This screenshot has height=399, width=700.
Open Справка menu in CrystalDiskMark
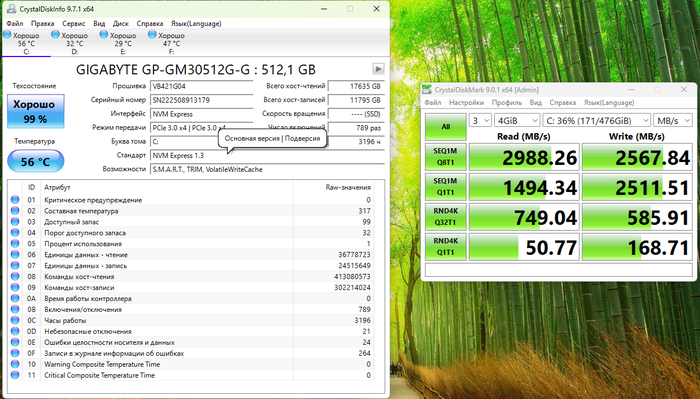pos(562,102)
